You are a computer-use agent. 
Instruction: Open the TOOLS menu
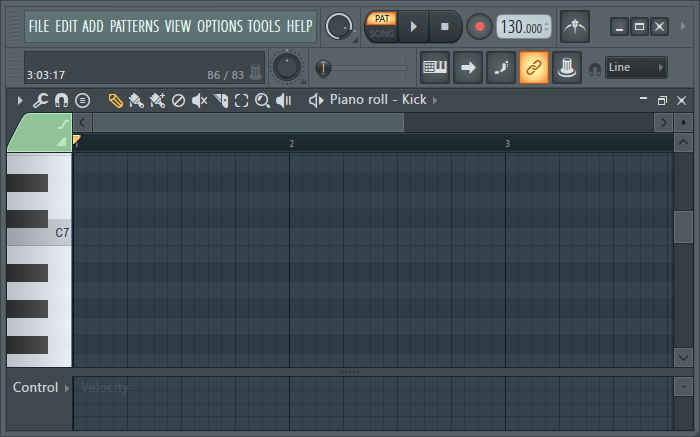(x=264, y=26)
